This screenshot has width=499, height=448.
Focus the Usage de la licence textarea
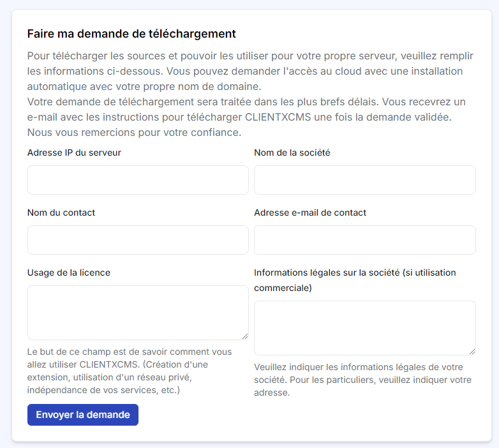[x=138, y=312]
